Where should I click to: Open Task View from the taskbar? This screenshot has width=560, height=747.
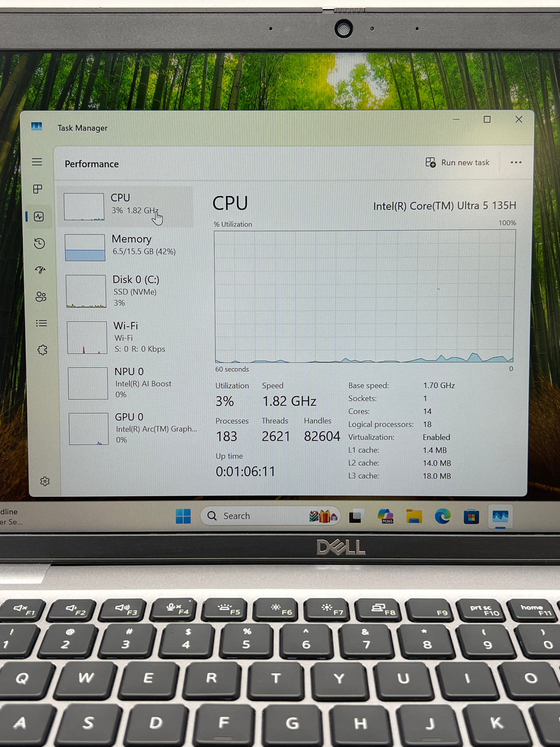pos(357,516)
